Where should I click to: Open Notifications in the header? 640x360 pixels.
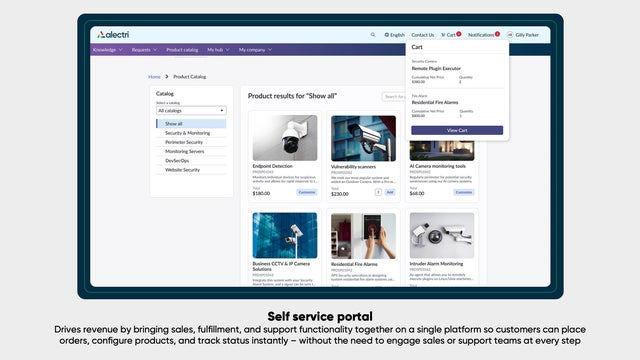483,35
